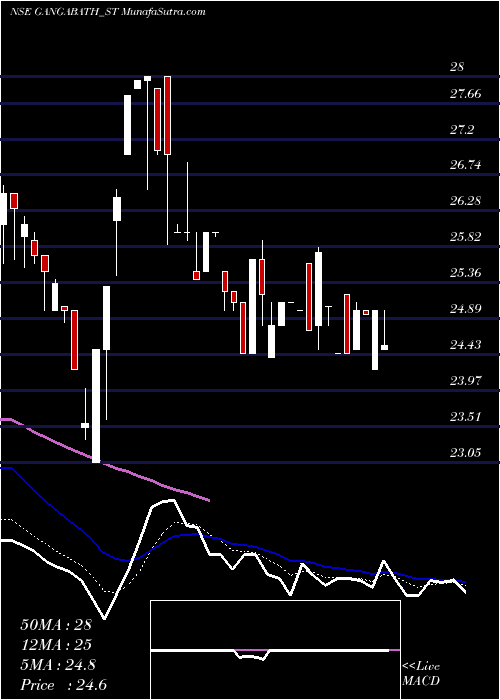Image resolution: width=500 pixels, height=700 pixels.
Task: Select the 26.74 price axis label
Action: 466,165
